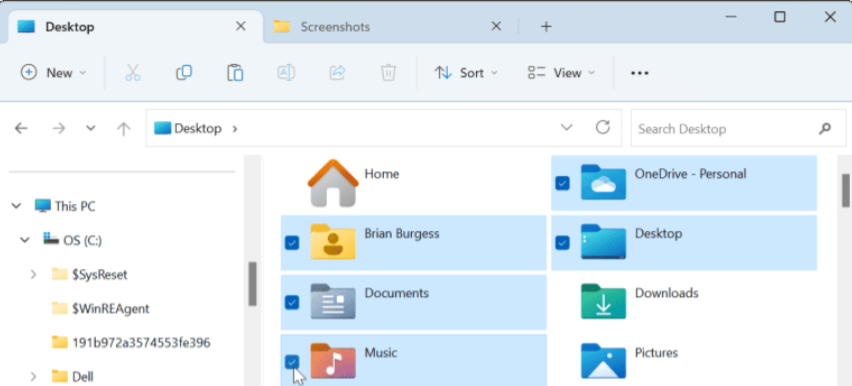Uncheck the Music folder checkbox
The image size is (852, 386).
point(292,362)
